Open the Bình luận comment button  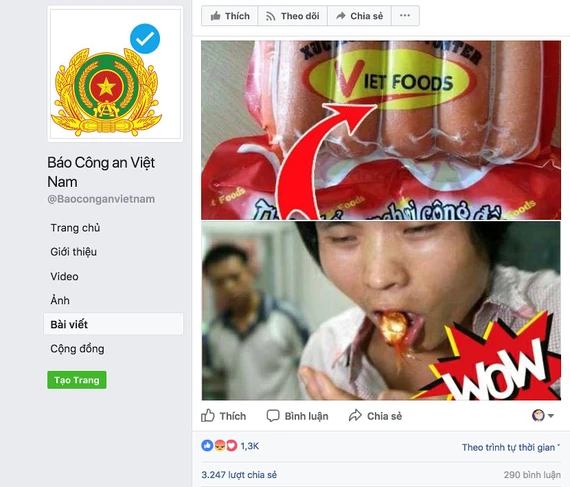point(297,416)
